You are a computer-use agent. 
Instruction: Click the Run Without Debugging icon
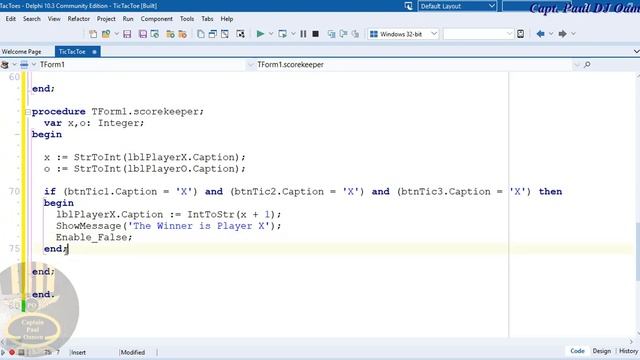pyautogui.click(x=282, y=34)
